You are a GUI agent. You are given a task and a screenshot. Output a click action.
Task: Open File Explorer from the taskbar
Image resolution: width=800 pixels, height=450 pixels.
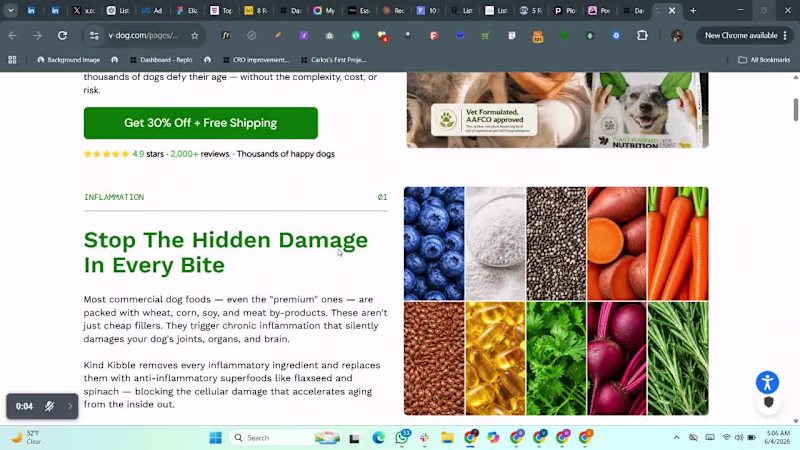coord(447,438)
